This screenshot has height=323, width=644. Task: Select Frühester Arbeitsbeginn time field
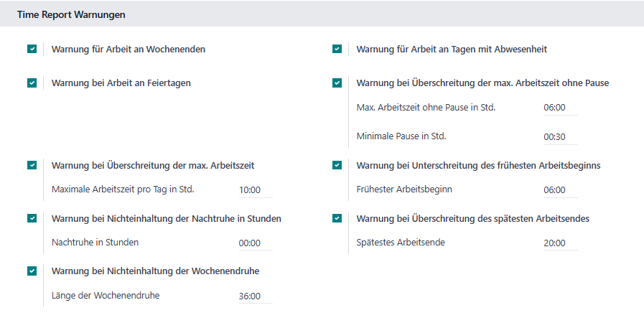(560, 190)
